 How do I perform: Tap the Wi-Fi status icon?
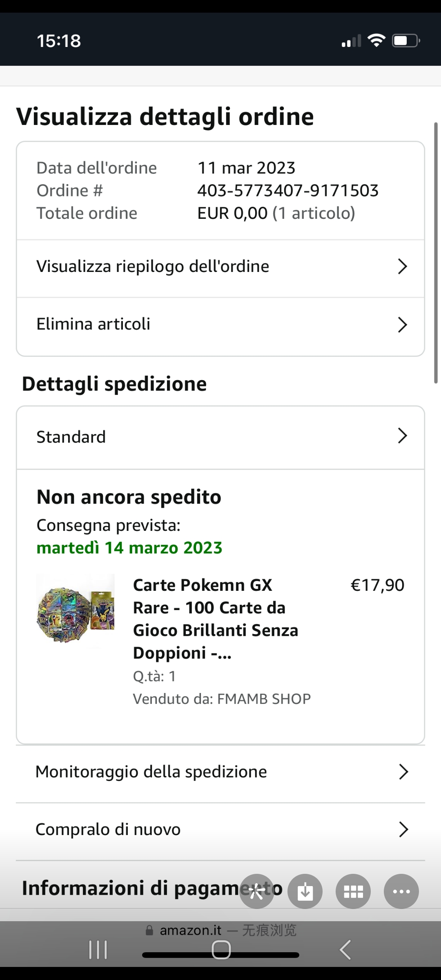[376, 40]
